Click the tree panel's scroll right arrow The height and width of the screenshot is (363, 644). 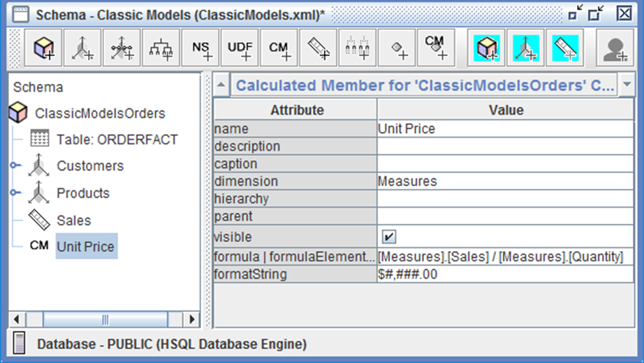coord(191,319)
